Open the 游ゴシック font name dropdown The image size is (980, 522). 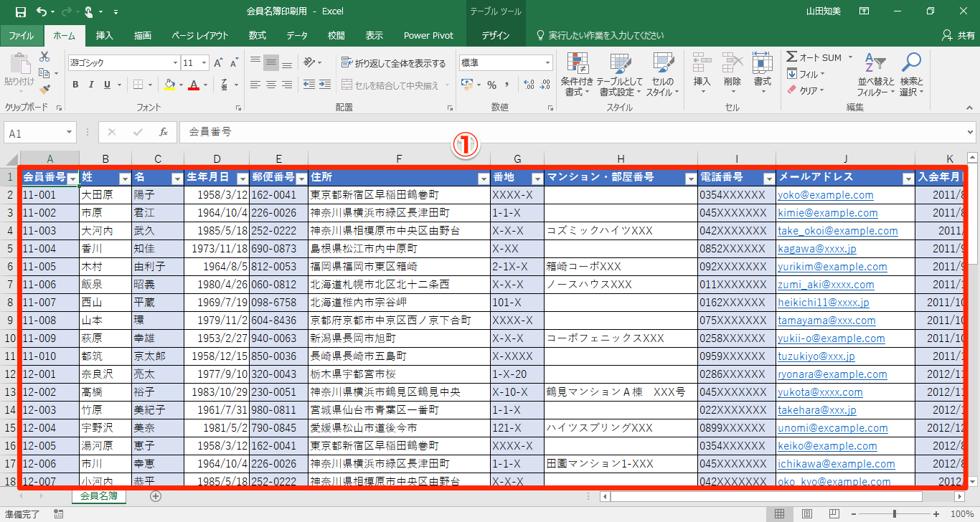coord(174,63)
